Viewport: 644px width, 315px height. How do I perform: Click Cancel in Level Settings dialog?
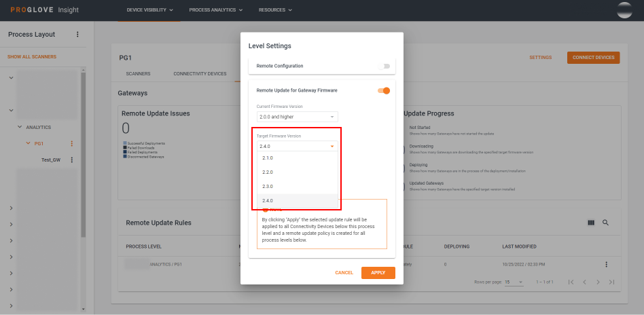point(344,272)
